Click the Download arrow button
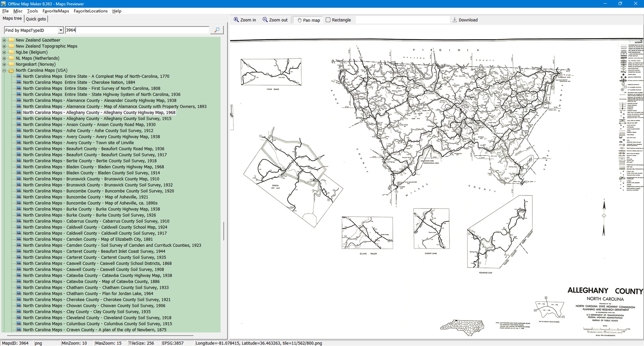Image resolution: width=644 pixels, height=346 pixels. tap(465, 20)
